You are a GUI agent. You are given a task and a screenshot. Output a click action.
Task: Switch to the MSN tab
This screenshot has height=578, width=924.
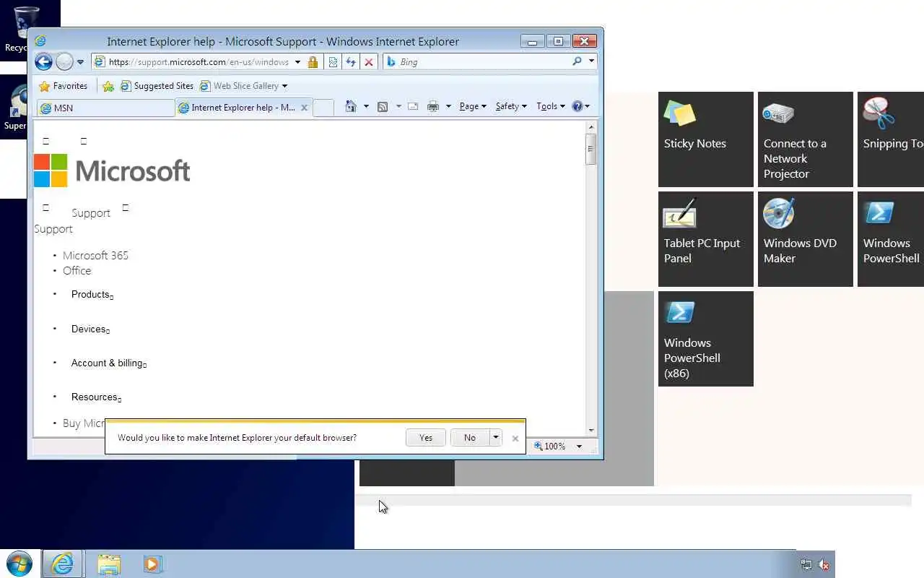coord(105,108)
